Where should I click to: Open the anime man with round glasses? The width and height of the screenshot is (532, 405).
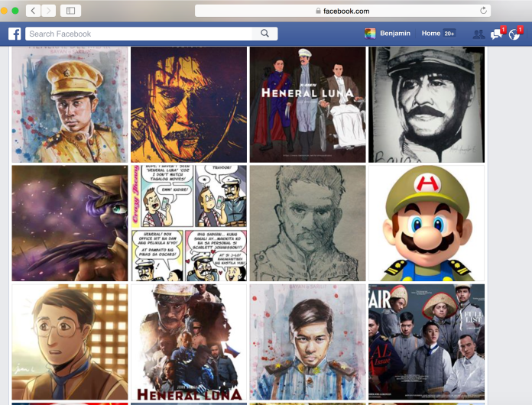pyautogui.click(x=70, y=342)
